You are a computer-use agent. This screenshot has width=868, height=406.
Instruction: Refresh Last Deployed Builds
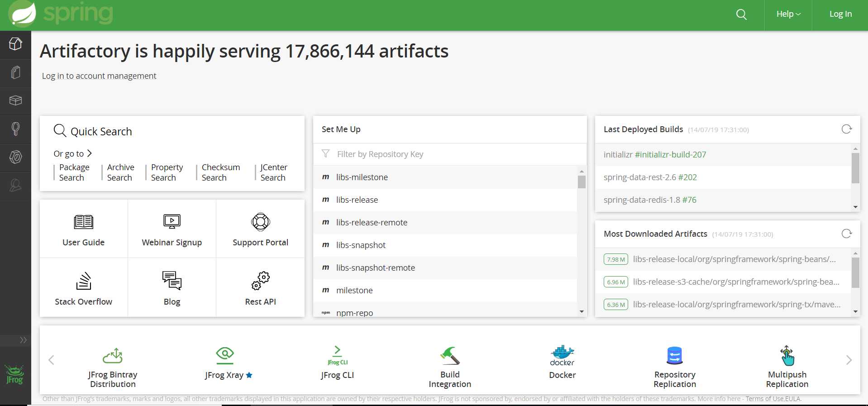point(847,129)
